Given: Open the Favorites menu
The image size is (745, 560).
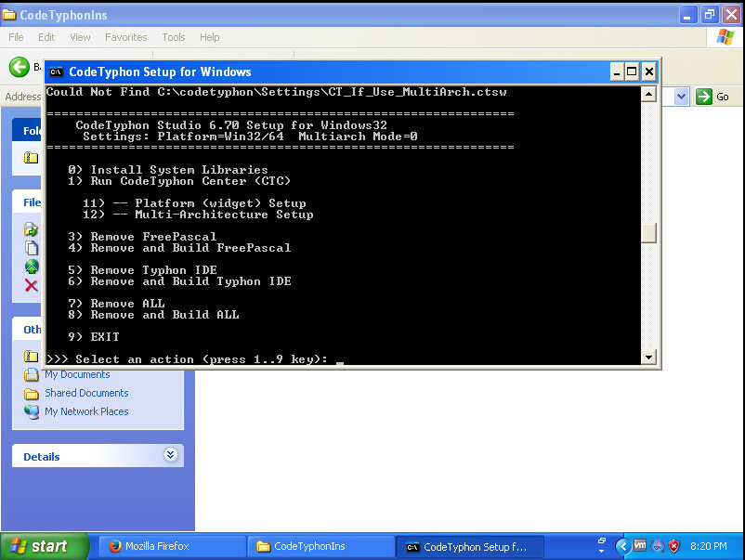Looking at the screenshot, I should (126, 37).
